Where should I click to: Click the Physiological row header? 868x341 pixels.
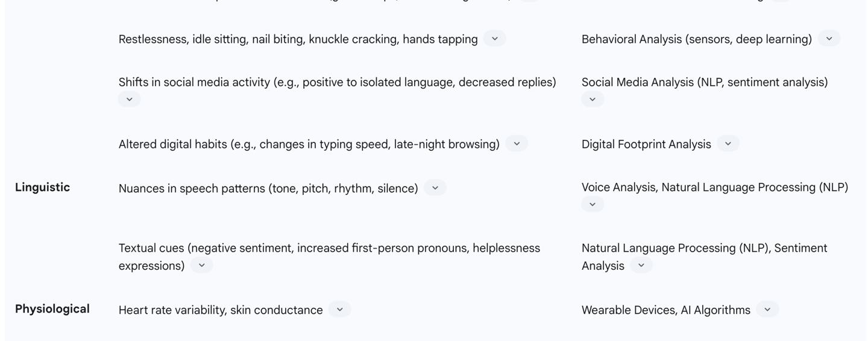[52, 309]
